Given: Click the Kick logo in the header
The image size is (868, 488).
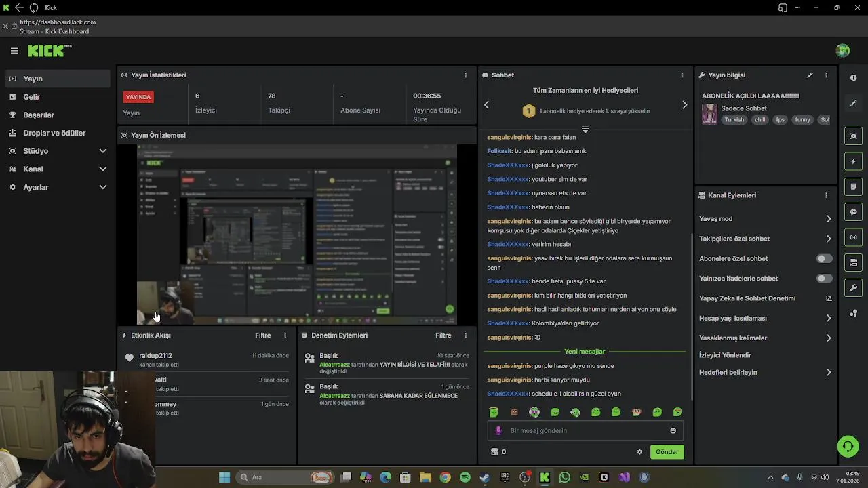Looking at the screenshot, I should click(50, 51).
